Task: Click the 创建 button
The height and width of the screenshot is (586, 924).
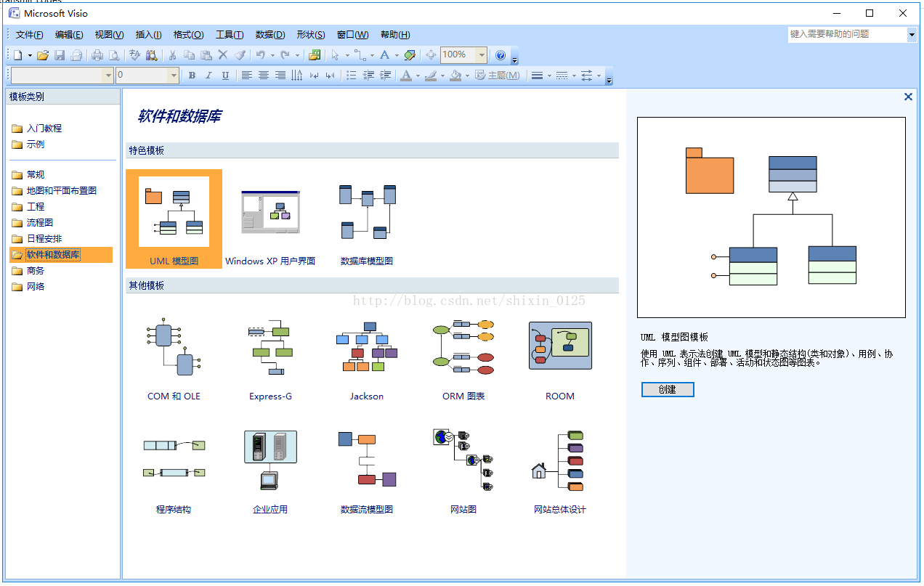Action: pos(668,390)
